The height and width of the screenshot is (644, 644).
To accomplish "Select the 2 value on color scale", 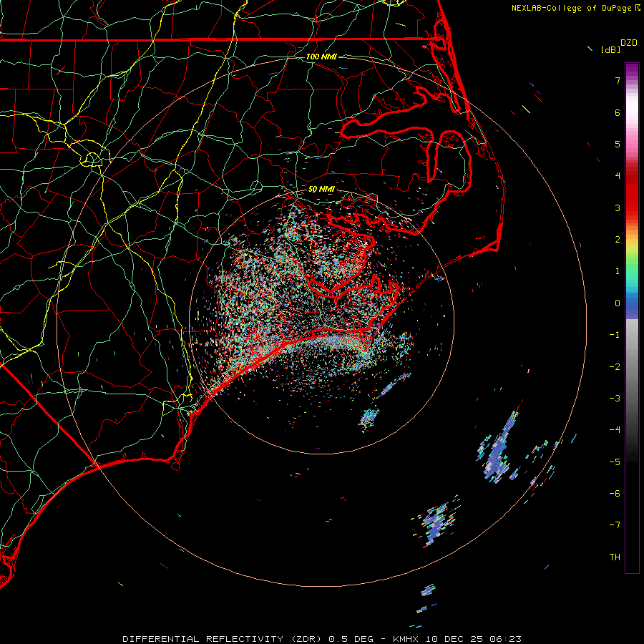I will point(618,240).
